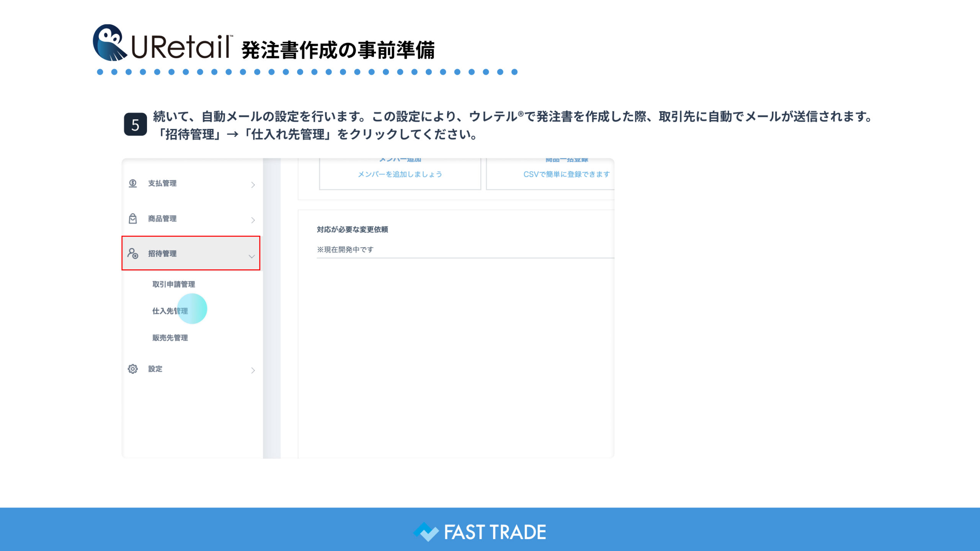Expand 設定 using right chevron
The height and width of the screenshot is (551, 980).
click(x=253, y=370)
